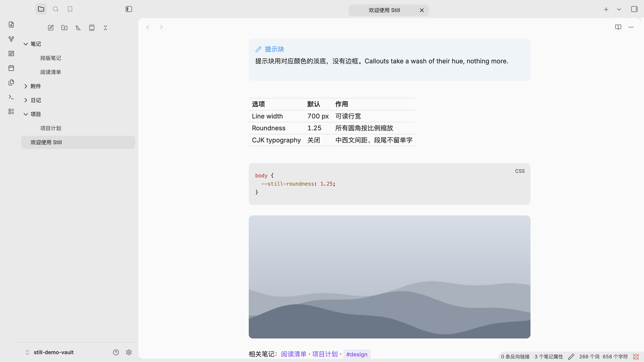644x362 pixels.
Task: Change the file sort order
Action: pyautogui.click(x=78, y=28)
